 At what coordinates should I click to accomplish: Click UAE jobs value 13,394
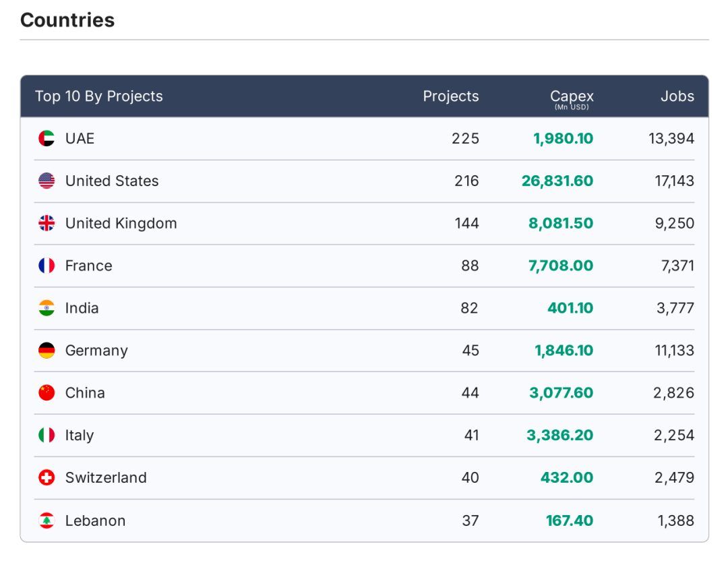click(x=671, y=139)
